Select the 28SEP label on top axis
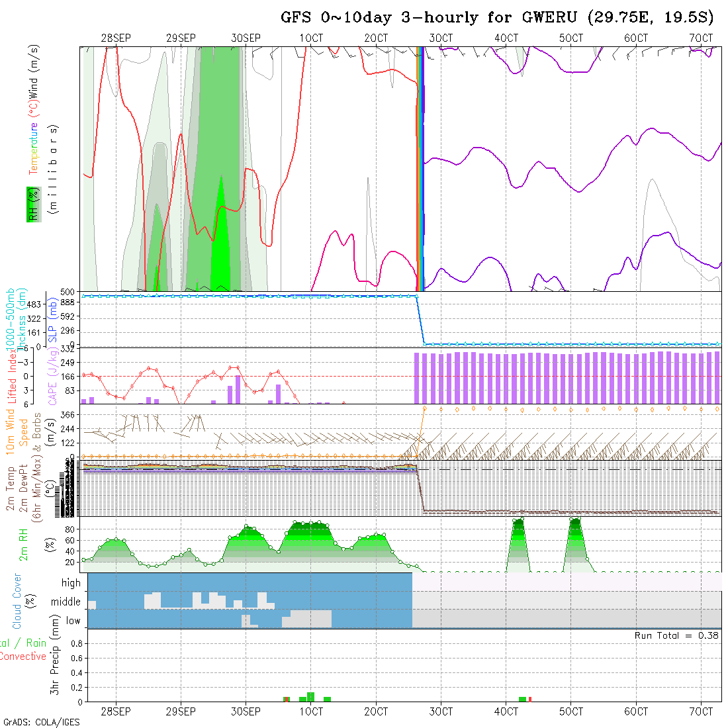Screen dimensions: 728x728 116,38
